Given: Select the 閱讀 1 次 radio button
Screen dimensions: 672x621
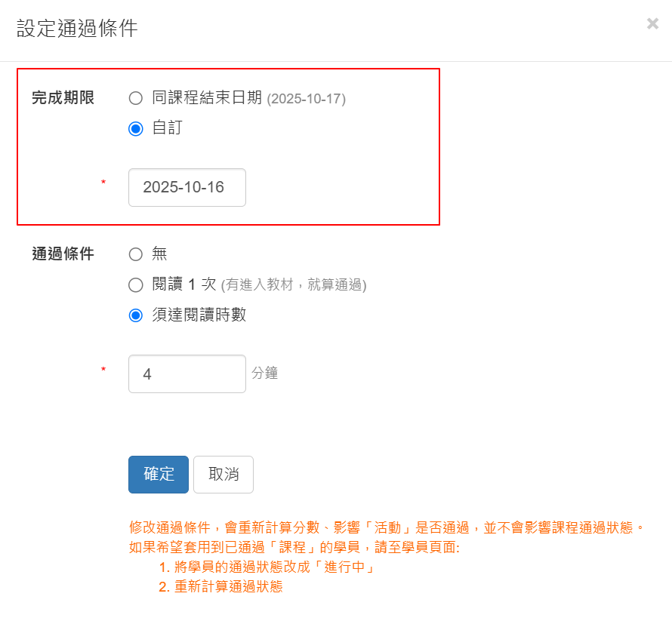Looking at the screenshot, I should point(136,284).
